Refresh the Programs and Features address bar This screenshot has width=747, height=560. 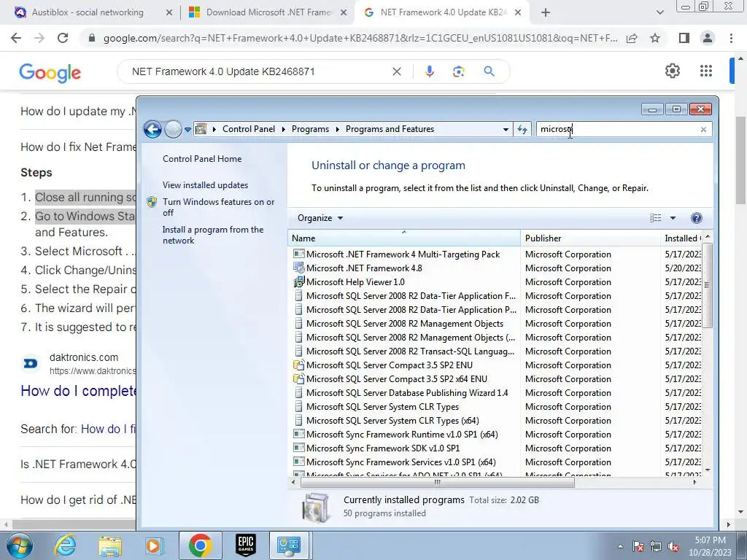coord(522,129)
